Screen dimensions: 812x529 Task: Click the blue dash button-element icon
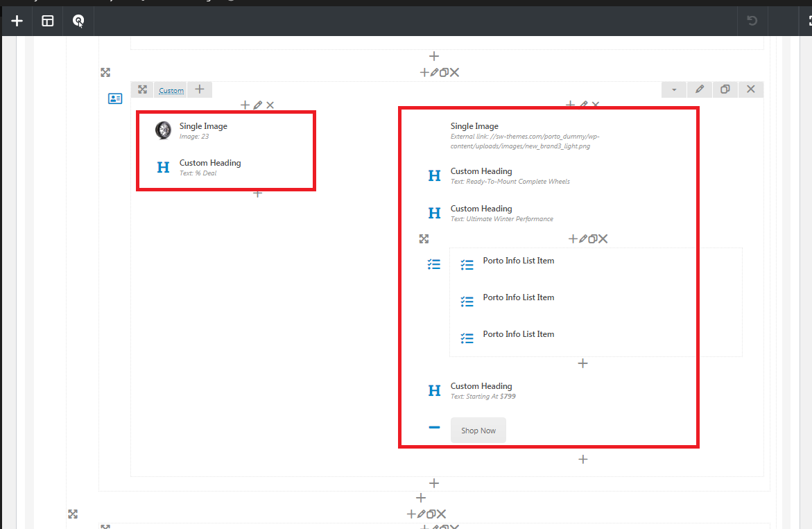tap(435, 428)
